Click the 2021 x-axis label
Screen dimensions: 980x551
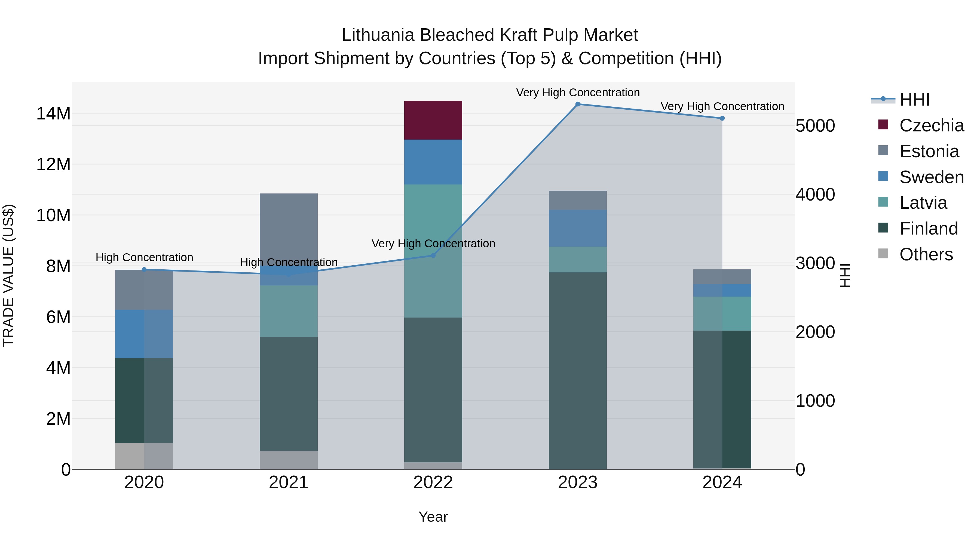(288, 482)
